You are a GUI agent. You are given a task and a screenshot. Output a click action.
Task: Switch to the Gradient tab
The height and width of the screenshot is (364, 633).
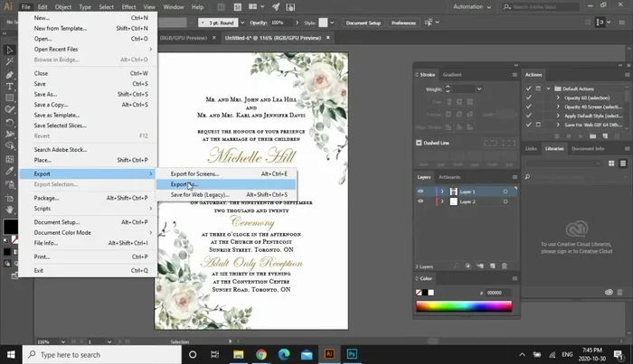click(452, 75)
